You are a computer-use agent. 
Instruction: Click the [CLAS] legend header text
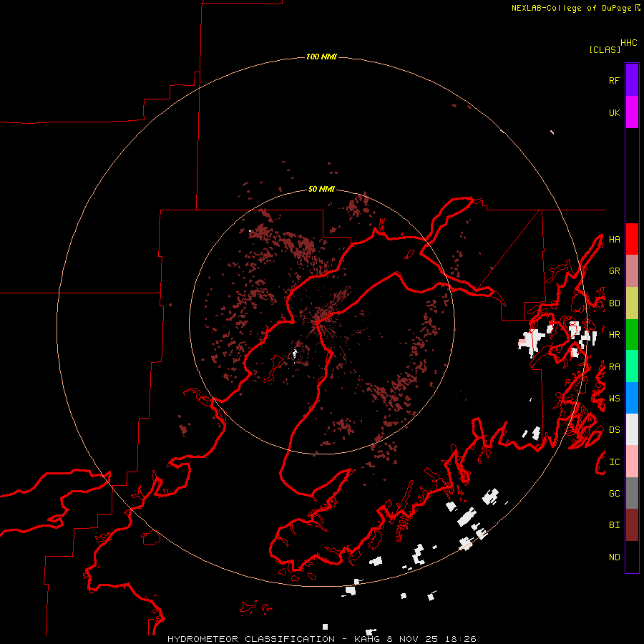coord(605,49)
